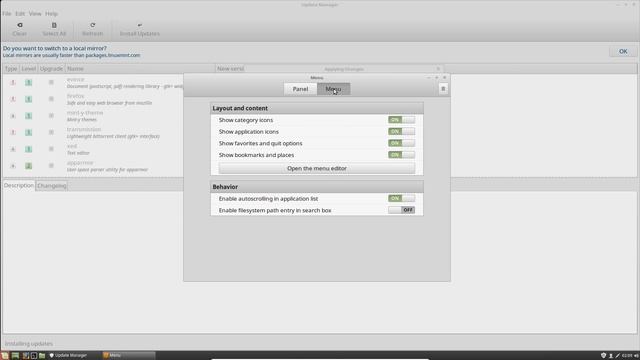Click the level badge for xed
The width and height of the screenshot is (640, 360).
pos(29,149)
